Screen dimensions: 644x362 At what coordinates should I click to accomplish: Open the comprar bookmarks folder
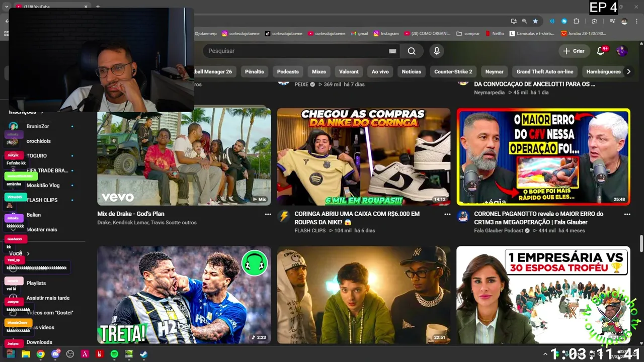click(x=468, y=34)
